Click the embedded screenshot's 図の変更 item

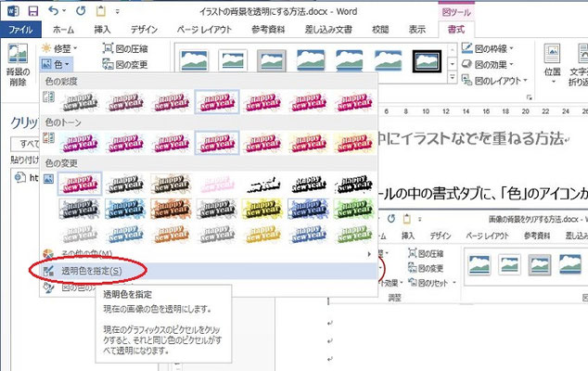(x=426, y=268)
